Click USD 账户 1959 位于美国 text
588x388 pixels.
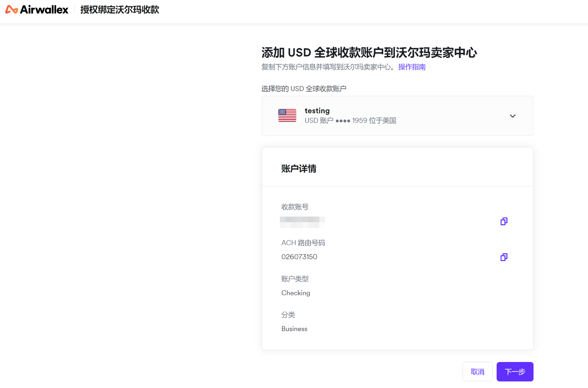(350, 120)
